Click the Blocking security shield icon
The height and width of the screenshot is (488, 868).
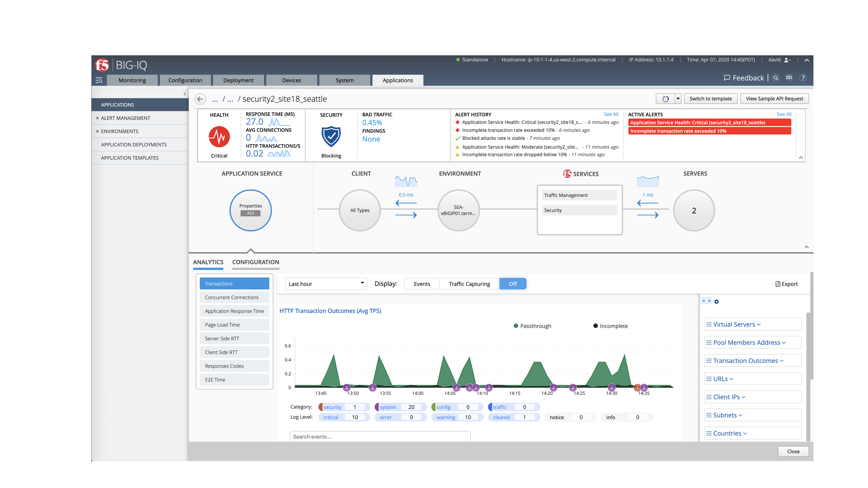pyautogui.click(x=331, y=137)
